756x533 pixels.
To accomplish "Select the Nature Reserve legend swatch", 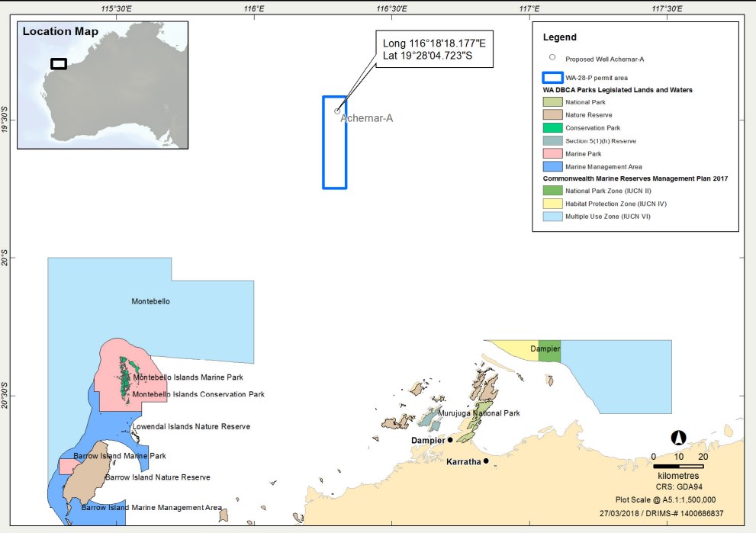I will [552, 115].
